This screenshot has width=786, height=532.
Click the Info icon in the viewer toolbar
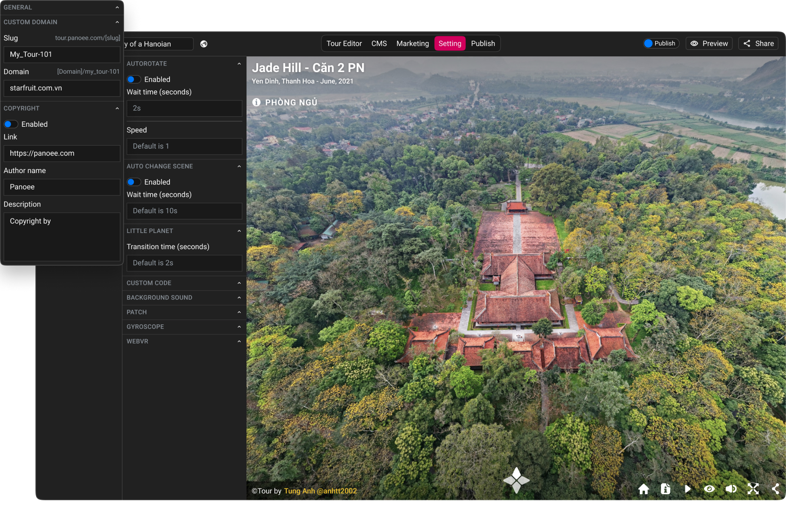click(665, 488)
